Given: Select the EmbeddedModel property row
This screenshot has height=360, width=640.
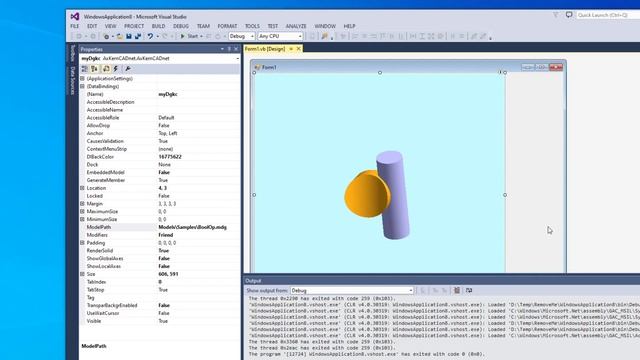Looking at the screenshot, I should 160,172.
